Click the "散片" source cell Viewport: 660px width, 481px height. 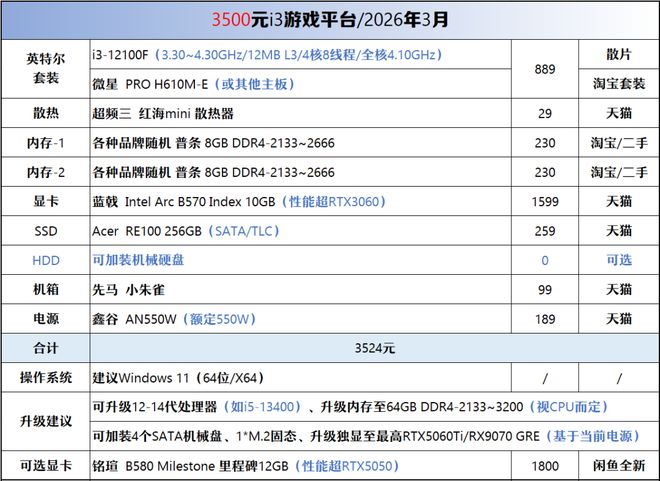click(619, 55)
